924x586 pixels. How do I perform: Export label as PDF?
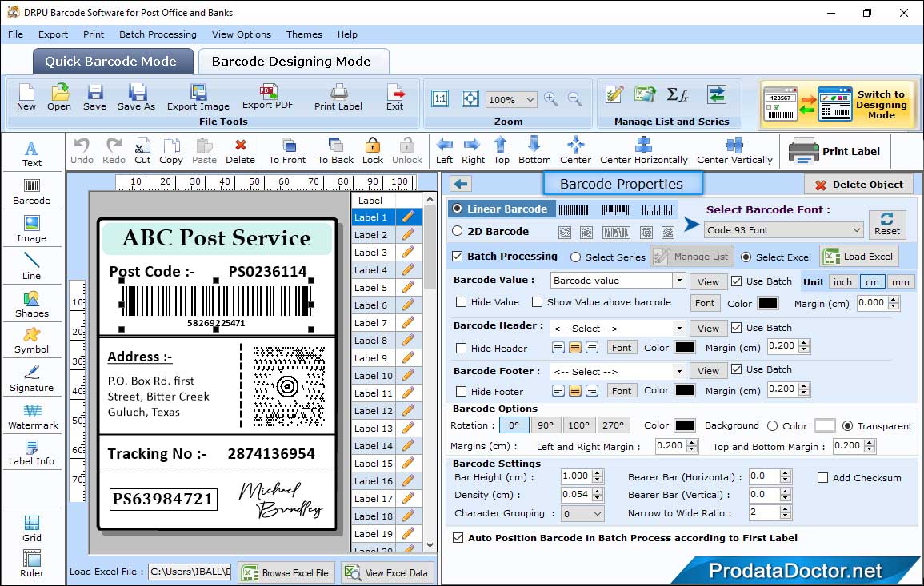pyautogui.click(x=267, y=98)
